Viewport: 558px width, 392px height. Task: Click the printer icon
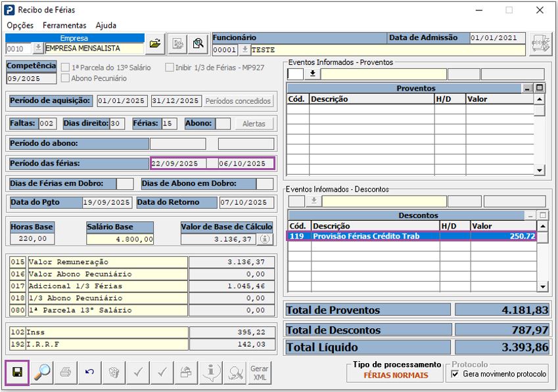66,372
